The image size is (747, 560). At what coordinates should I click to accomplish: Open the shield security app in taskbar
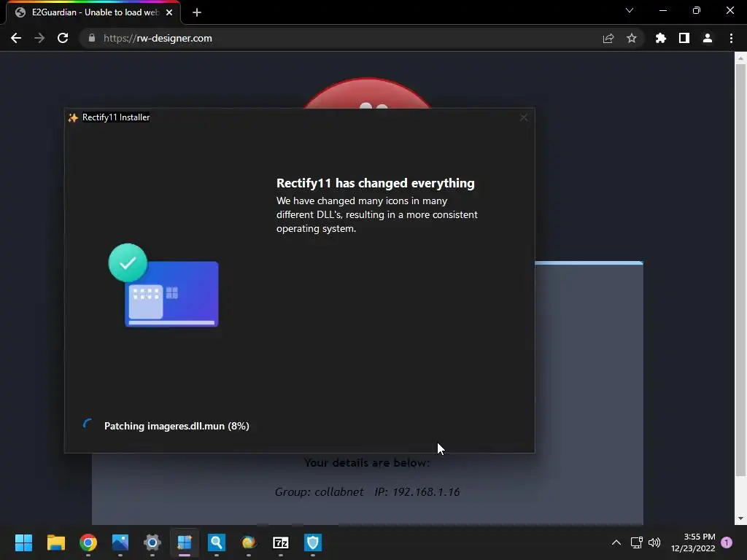pyautogui.click(x=313, y=542)
